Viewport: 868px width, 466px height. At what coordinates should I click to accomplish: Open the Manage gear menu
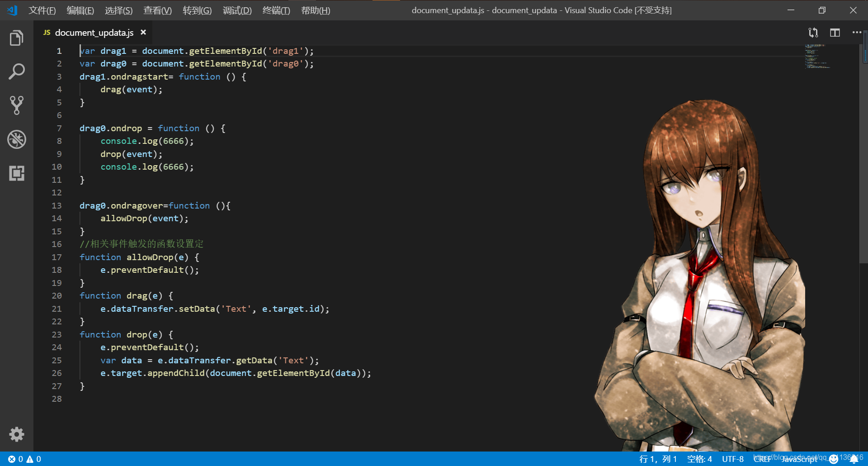(17, 434)
